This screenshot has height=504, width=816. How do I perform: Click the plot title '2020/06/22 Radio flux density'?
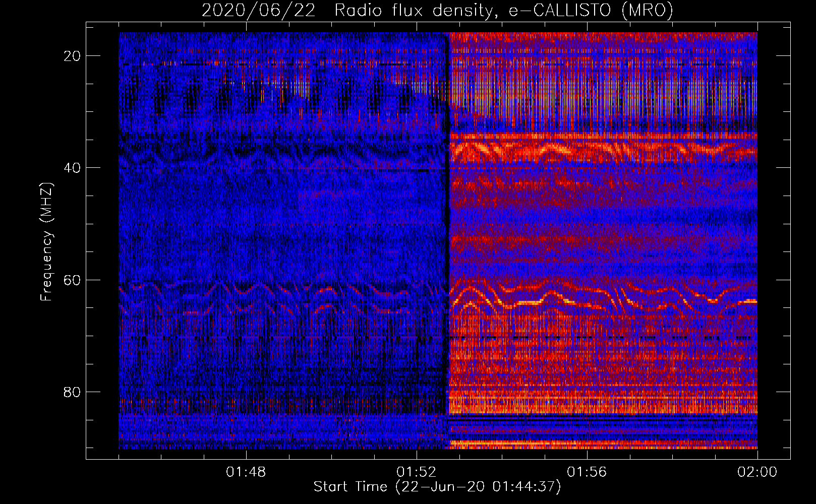[437, 10]
